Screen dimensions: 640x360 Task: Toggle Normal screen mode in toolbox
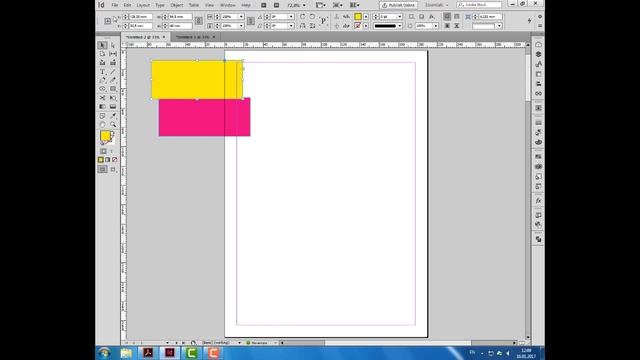coord(102,169)
